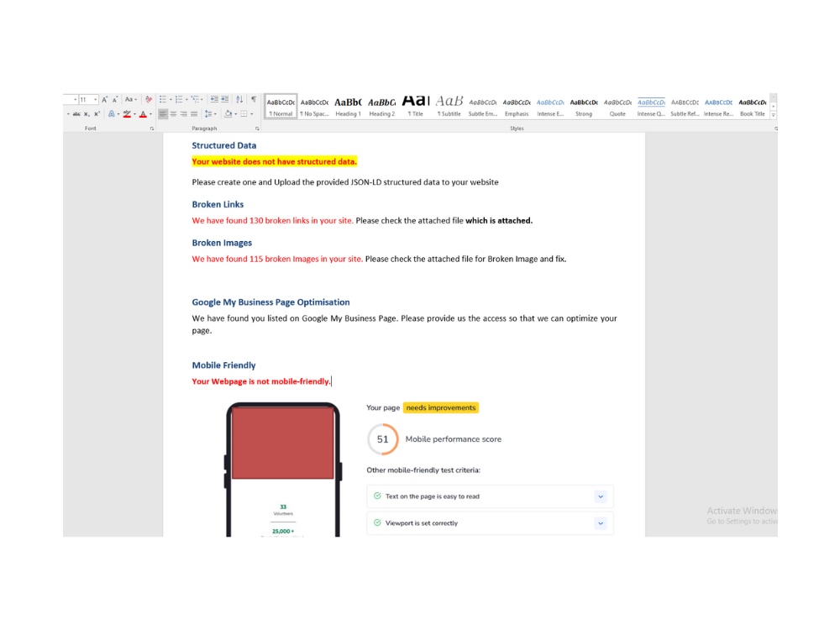This screenshot has height=630, width=840.
Task: Click the Shrink Font icon
Action: 114,100
